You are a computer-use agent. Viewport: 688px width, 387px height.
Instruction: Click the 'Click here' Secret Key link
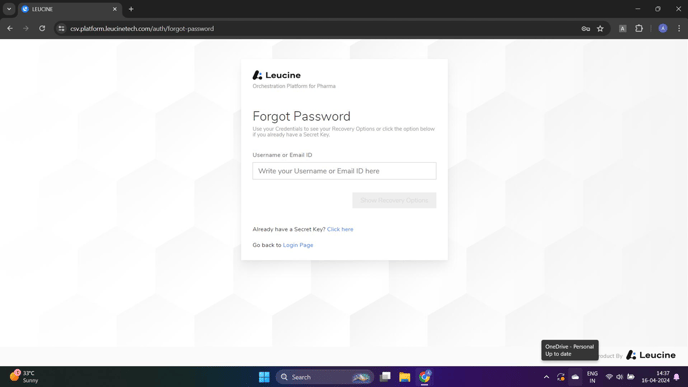coord(340,229)
